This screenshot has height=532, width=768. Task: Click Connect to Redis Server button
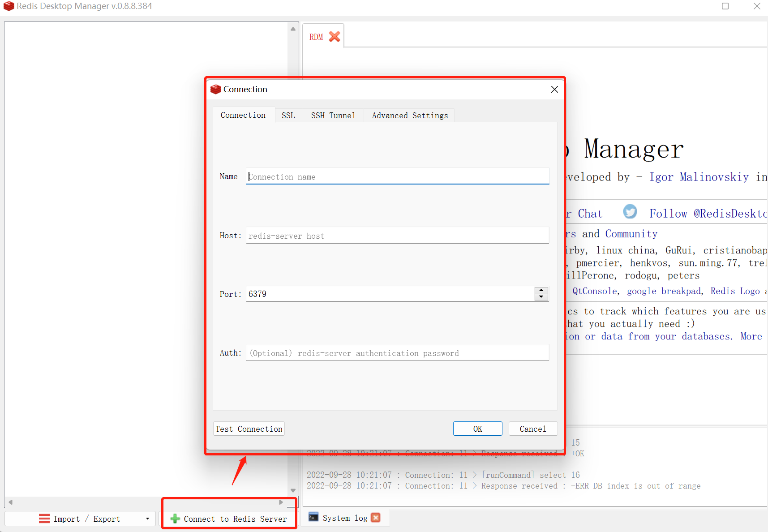(229, 519)
